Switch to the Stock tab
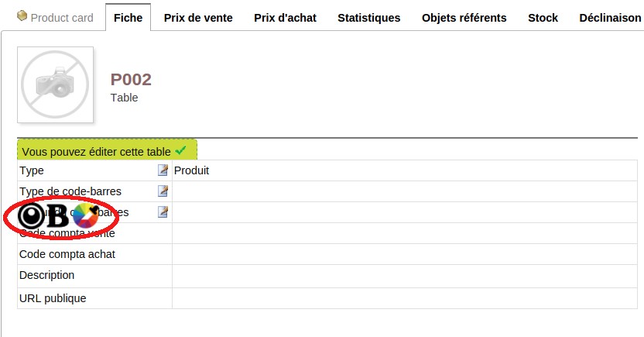This screenshot has height=337, width=644. [543, 18]
